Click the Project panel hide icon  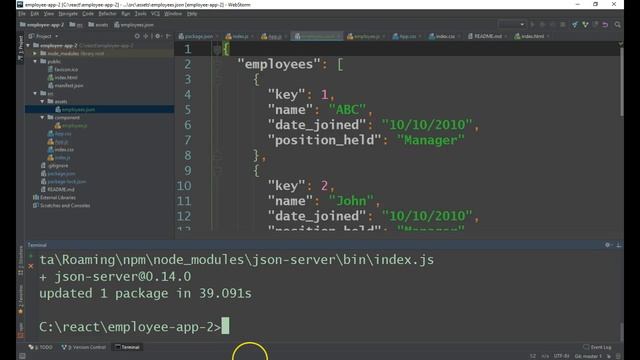pos(168,36)
